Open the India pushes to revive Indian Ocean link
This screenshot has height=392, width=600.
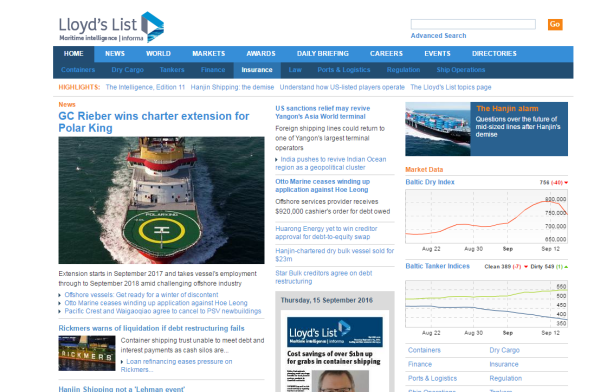(x=331, y=163)
